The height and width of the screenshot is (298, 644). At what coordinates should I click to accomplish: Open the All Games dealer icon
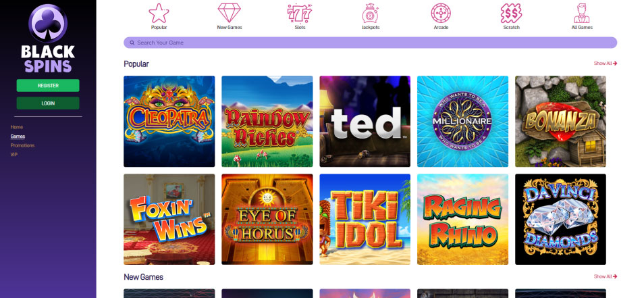[x=582, y=13]
